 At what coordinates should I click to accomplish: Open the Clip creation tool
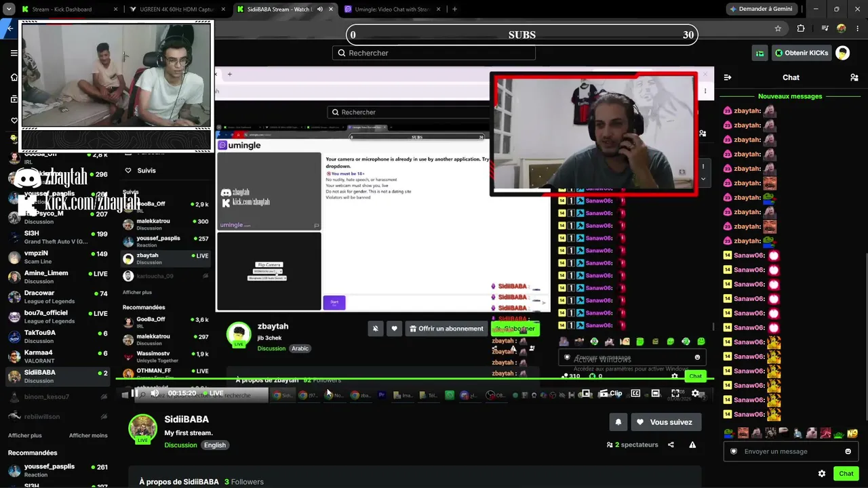pyautogui.click(x=611, y=393)
